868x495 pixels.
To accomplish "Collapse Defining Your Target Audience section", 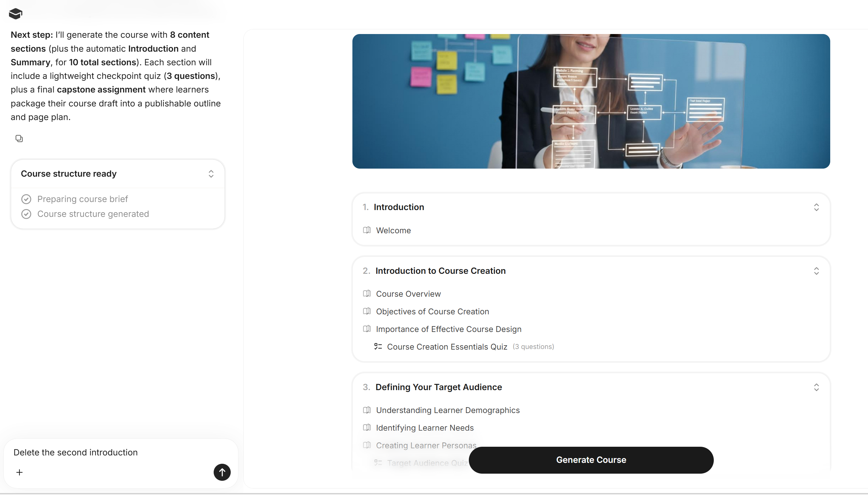I will click(816, 387).
